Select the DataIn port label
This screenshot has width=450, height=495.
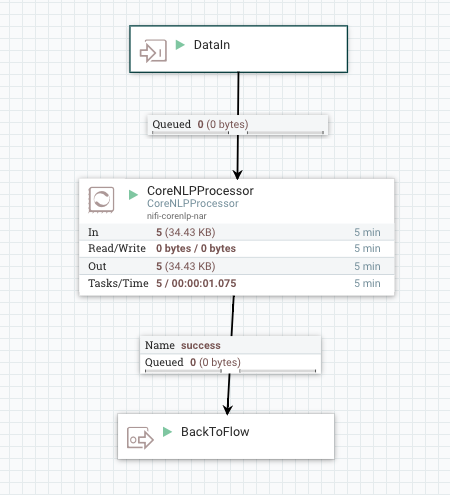(x=212, y=45)
